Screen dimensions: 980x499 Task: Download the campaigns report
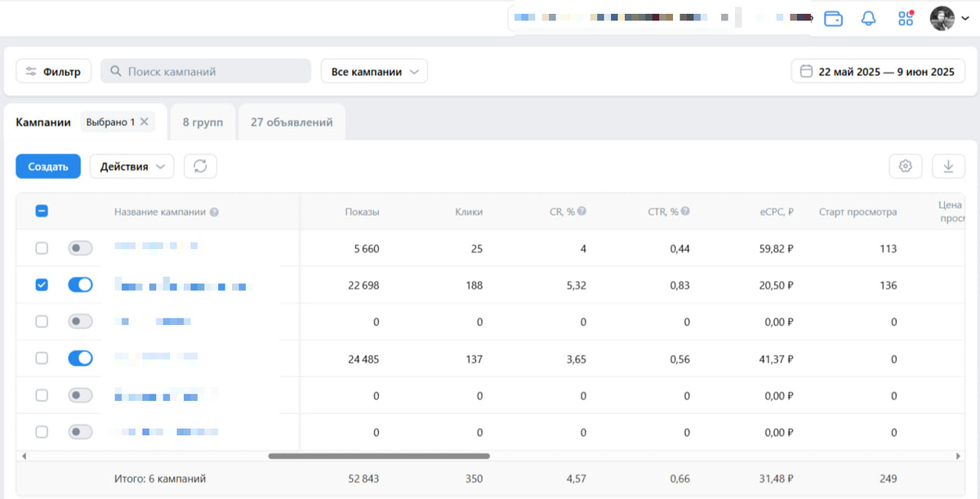point(948,166)
